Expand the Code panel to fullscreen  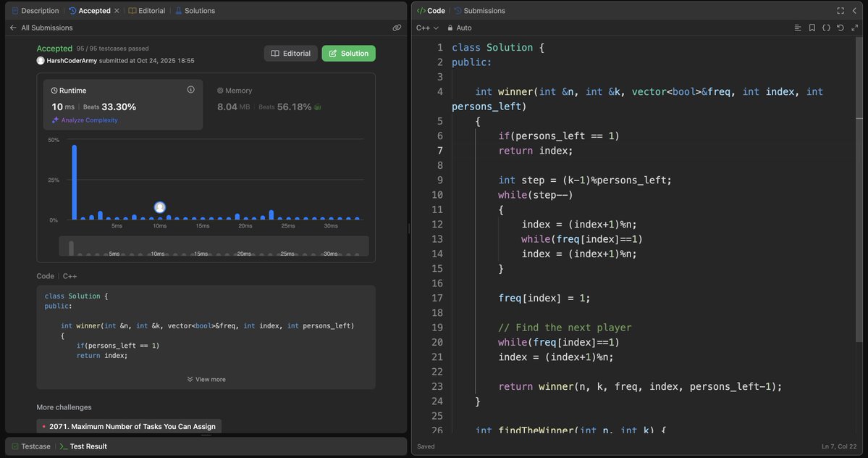pos(839,10)
